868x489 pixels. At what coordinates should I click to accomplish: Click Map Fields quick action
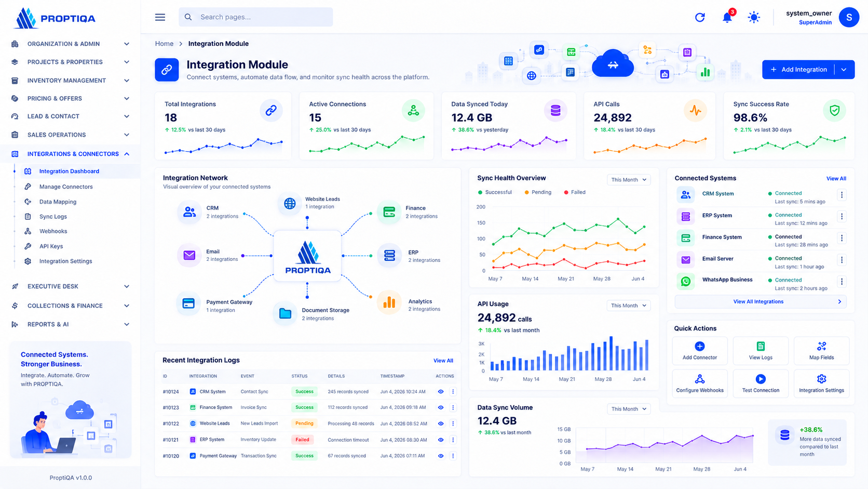click(x=821, y=351)
